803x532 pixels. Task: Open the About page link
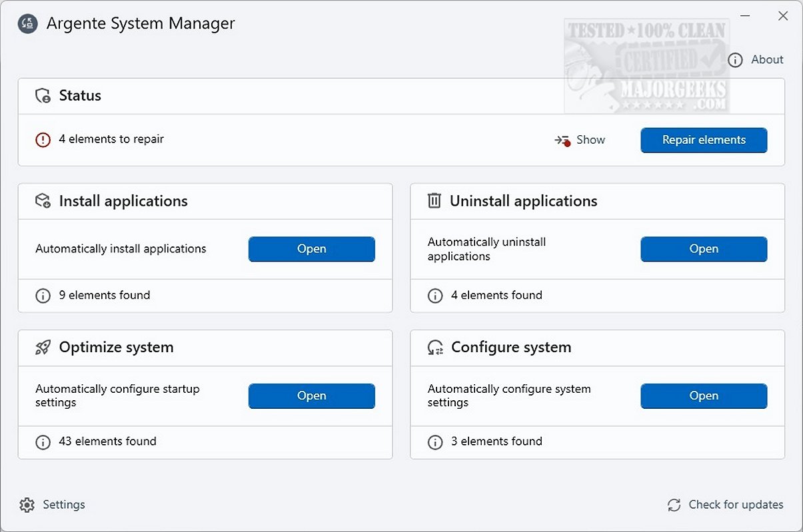coord(767,60)
